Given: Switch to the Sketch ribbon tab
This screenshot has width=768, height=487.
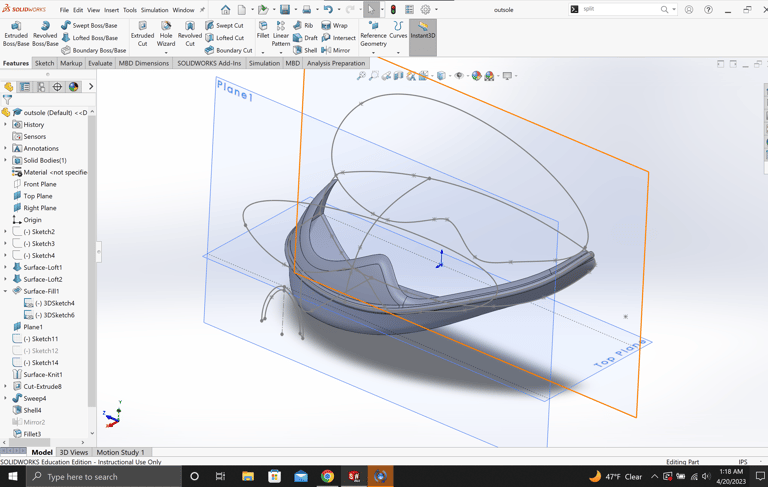Looking at the screenshot, I should point(44,63).
